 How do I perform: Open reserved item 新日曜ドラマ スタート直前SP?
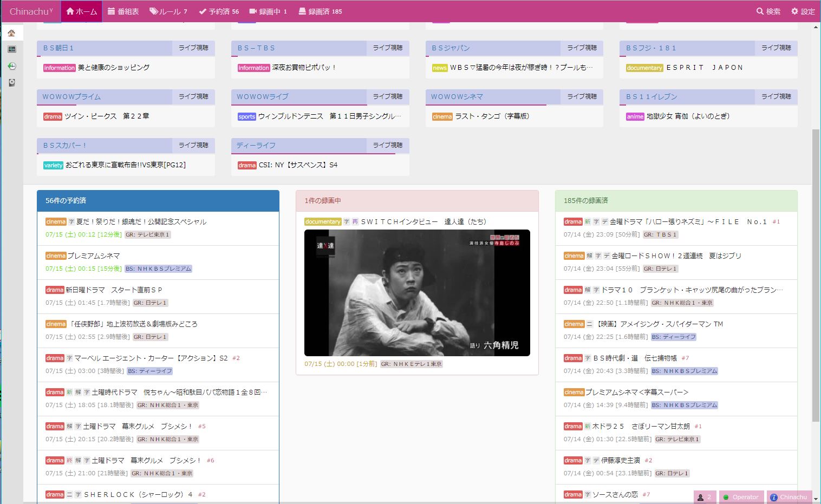158,296
